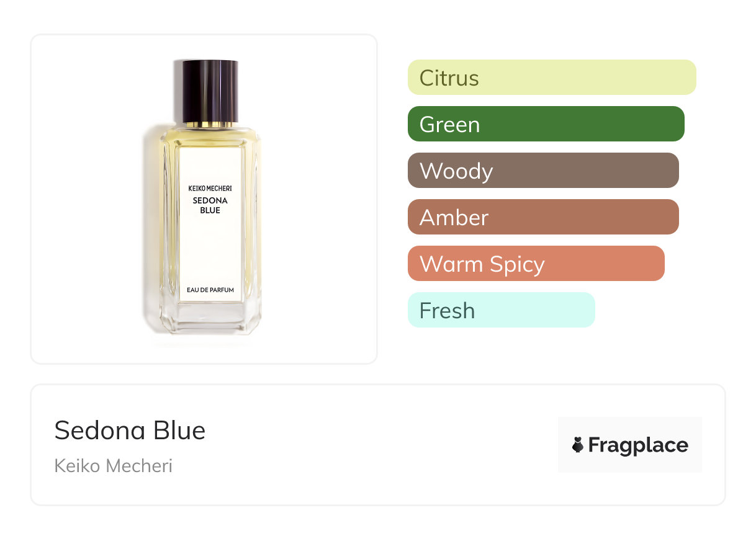756x536 pixels.
Task: Click EAU DE PARFUM text on the bottle
Action: 210,290
